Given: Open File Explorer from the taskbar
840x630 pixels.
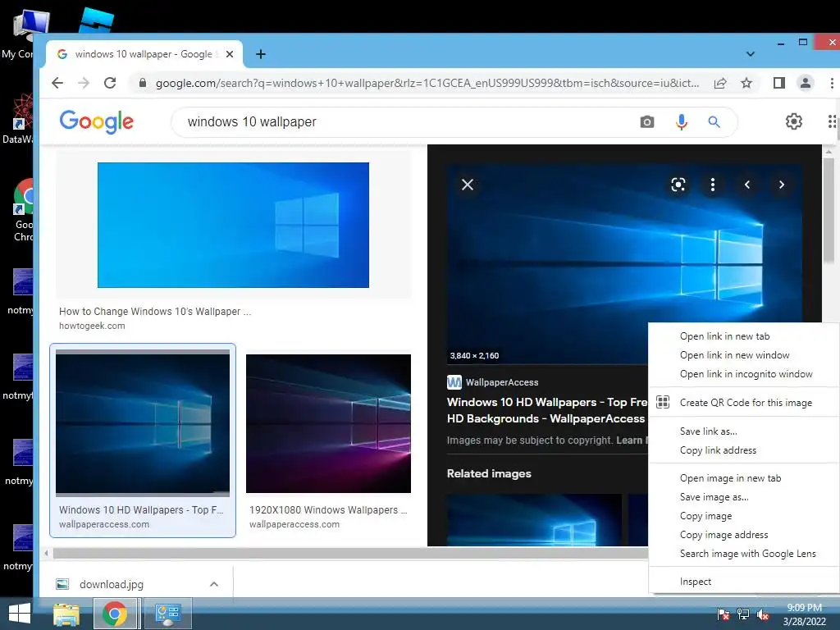Looking at the screenshot, I should click(x=66, y=614).
